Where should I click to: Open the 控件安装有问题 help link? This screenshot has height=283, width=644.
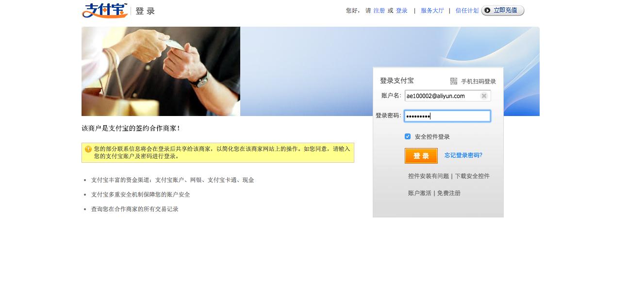coord(429,176)
